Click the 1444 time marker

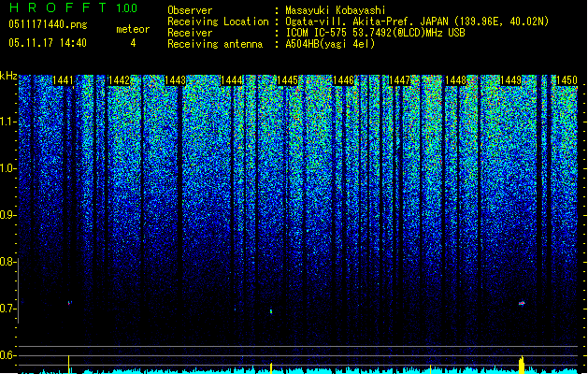[x=232, y=80]
